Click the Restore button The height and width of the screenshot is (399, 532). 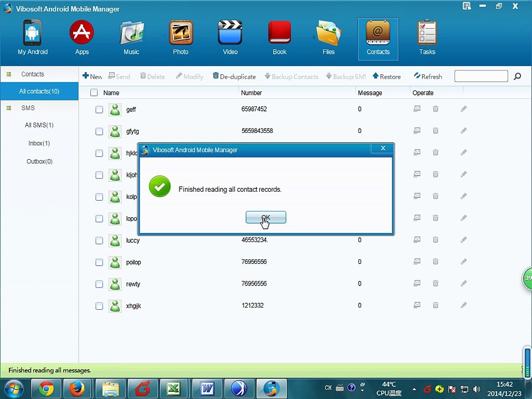(386, 76)
